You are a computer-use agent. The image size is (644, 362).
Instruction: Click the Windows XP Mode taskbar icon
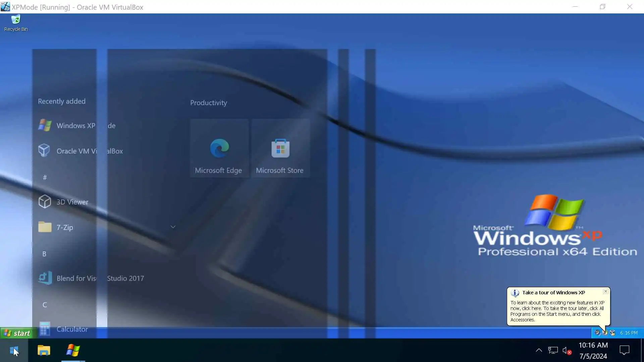(x=73, y=351)
